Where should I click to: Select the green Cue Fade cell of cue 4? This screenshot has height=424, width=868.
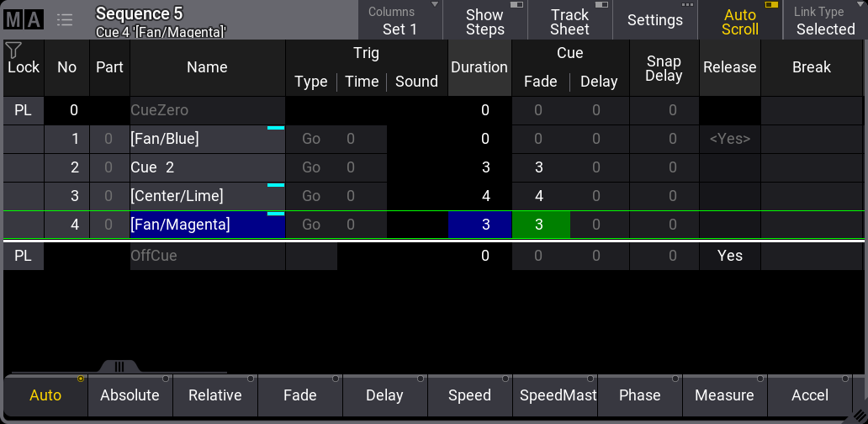(540, 225)
